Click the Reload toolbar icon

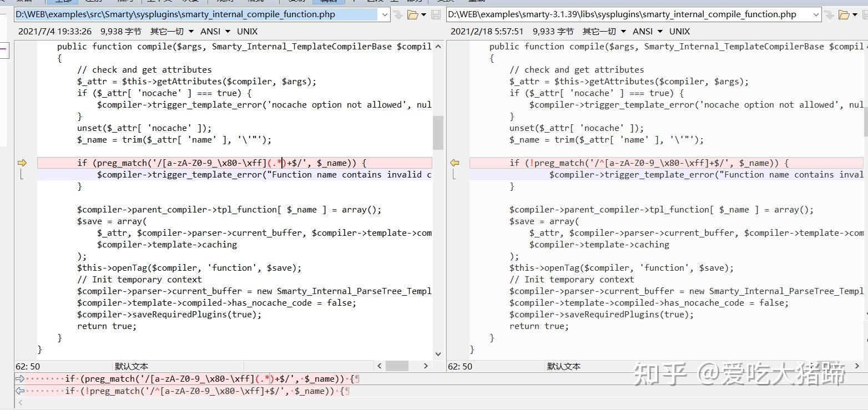(477, 2)
